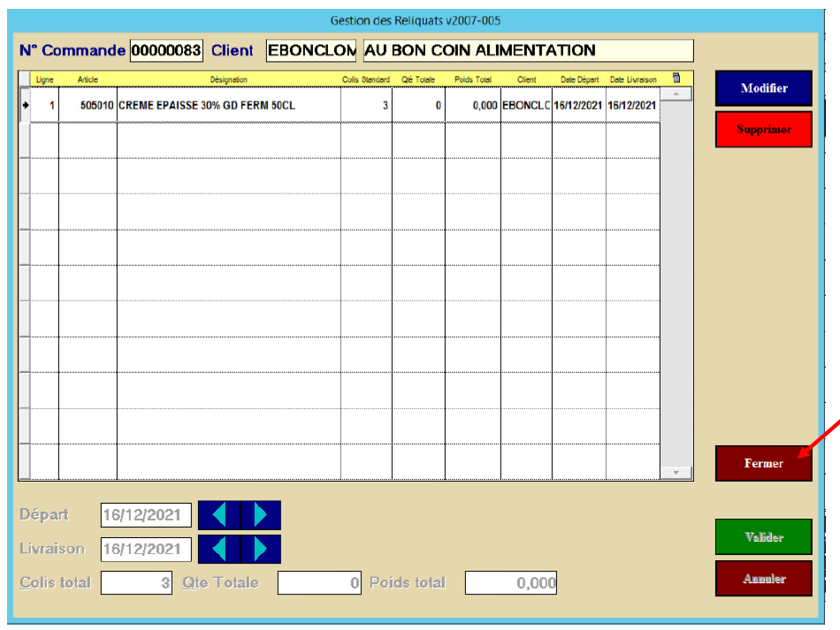Step Départ date back with left arrow
This screenshot has width=840, height=630.
pos(218,515)
